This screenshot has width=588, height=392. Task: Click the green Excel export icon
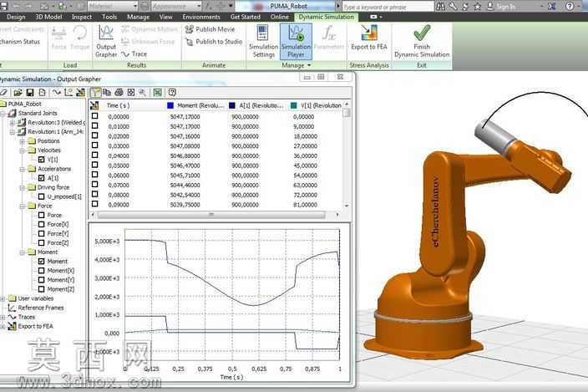158,92
